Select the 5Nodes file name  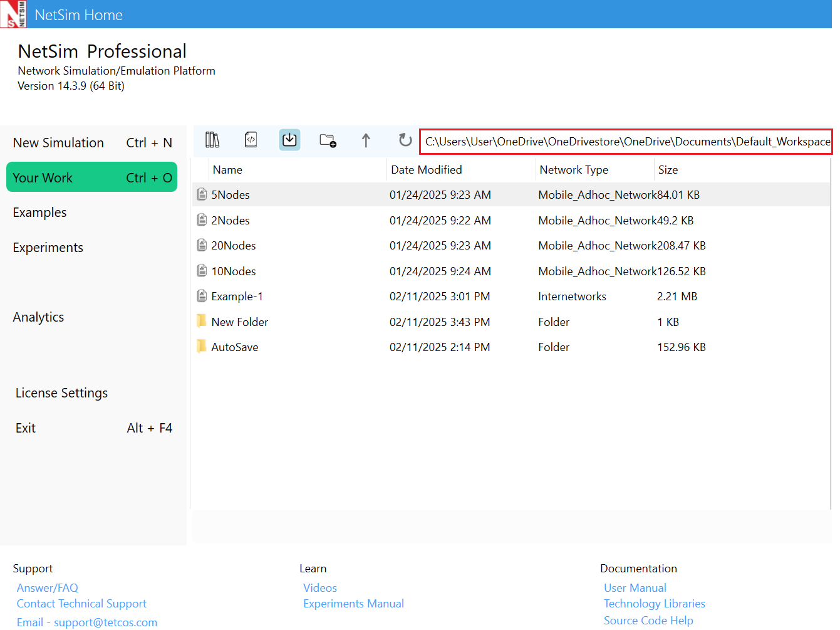(x=231, y=195)
